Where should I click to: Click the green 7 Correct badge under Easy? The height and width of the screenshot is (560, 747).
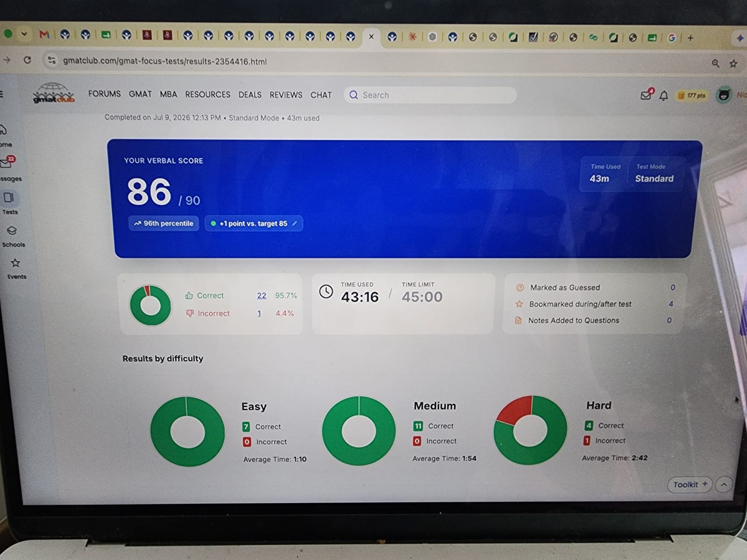(246, 427)
